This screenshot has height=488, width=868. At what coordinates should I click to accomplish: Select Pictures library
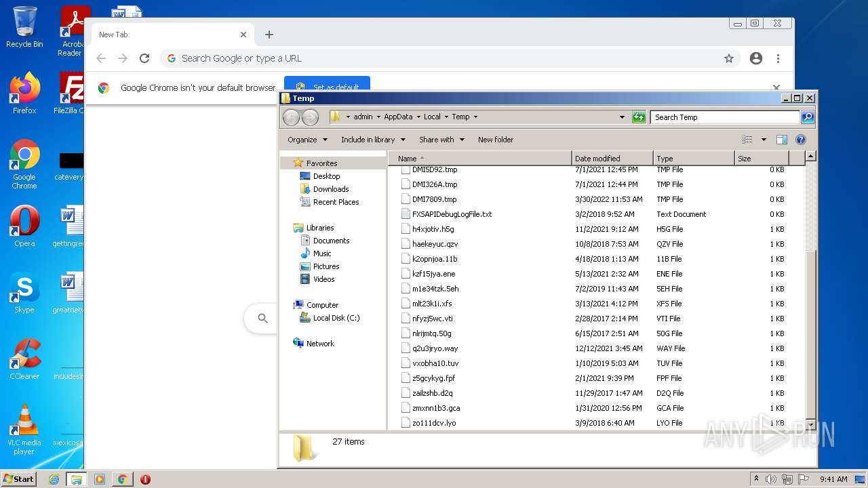click(326, 266)
